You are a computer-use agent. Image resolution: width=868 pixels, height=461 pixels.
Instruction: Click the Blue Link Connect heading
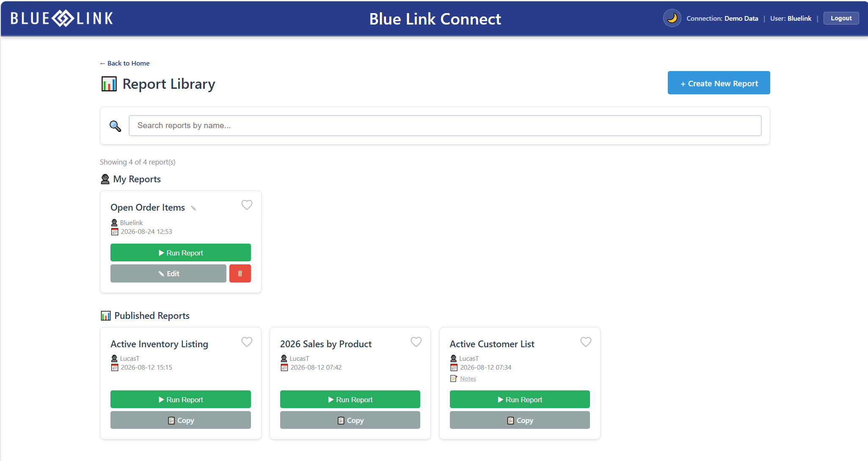click(435, 19)
